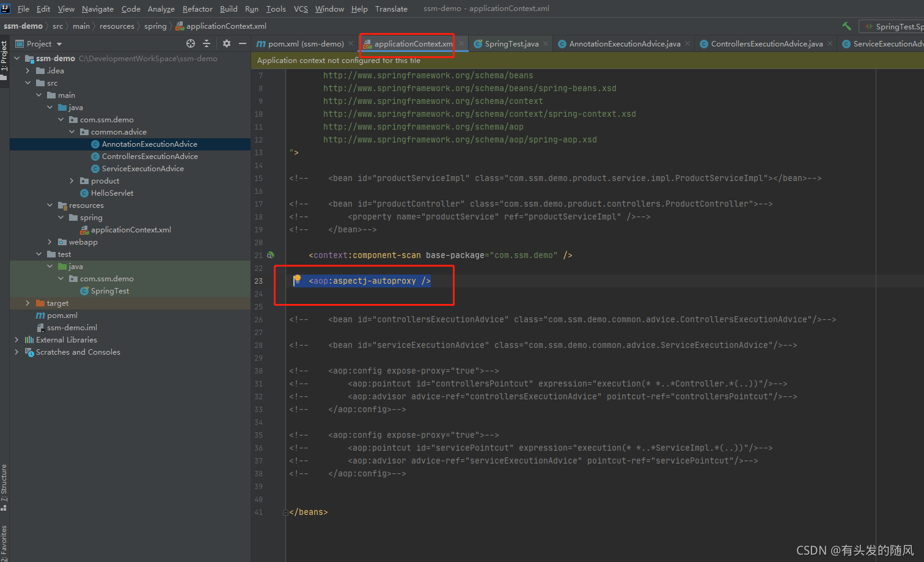The image size is (924, 562).
Task: Toggle the 1: Project sidebar tool window
Action: [4, 59]
